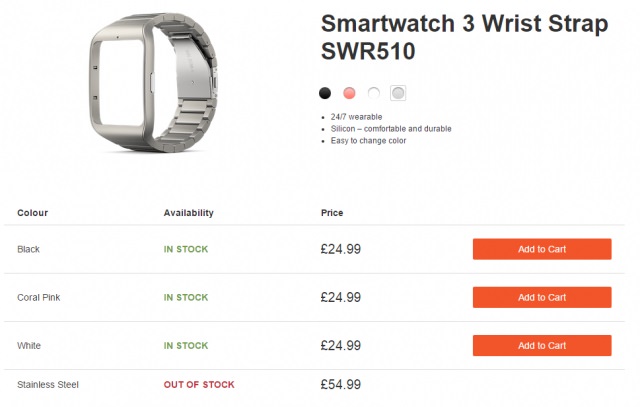Add the White strap to cart
This screenshot has height=407, width=640.
541,345
